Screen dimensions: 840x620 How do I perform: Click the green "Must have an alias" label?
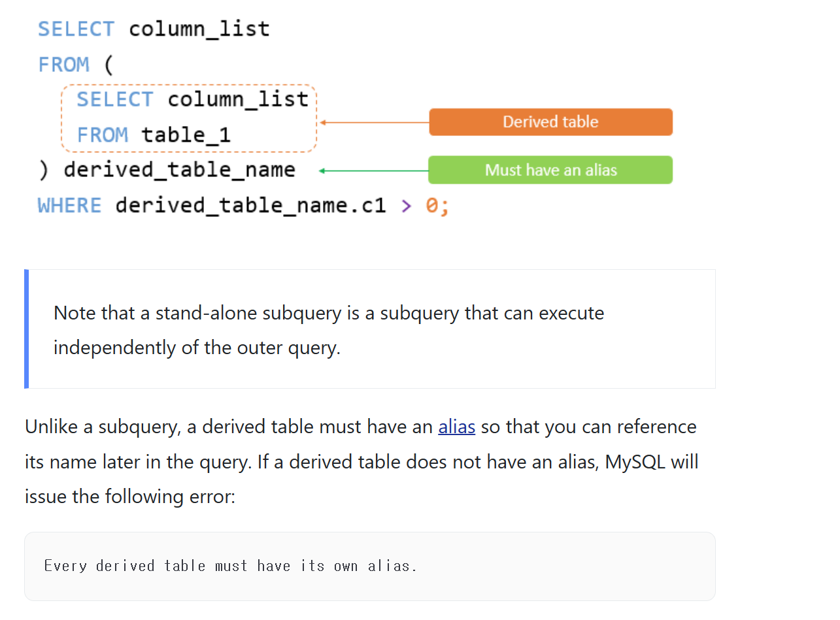pos(550,171)
